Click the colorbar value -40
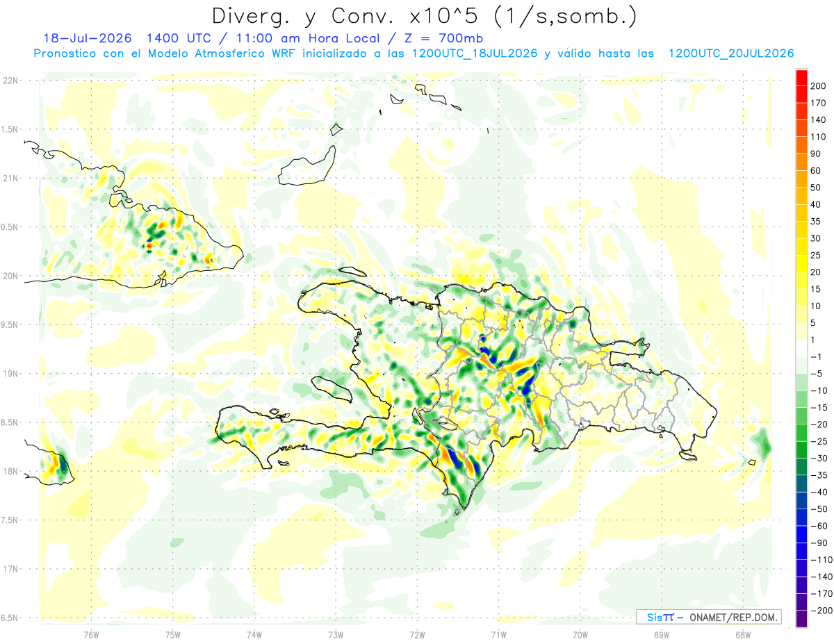834x644 pixels. coord(820,493)
